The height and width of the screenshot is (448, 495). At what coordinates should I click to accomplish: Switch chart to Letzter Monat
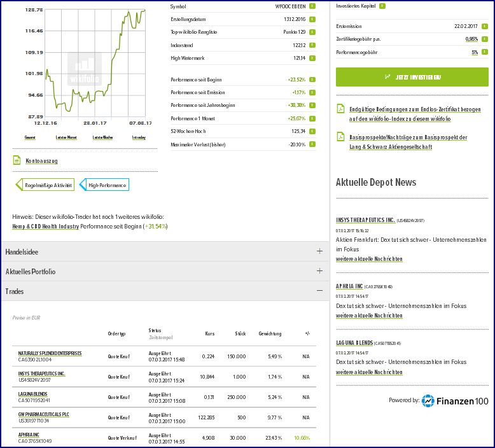66,137
